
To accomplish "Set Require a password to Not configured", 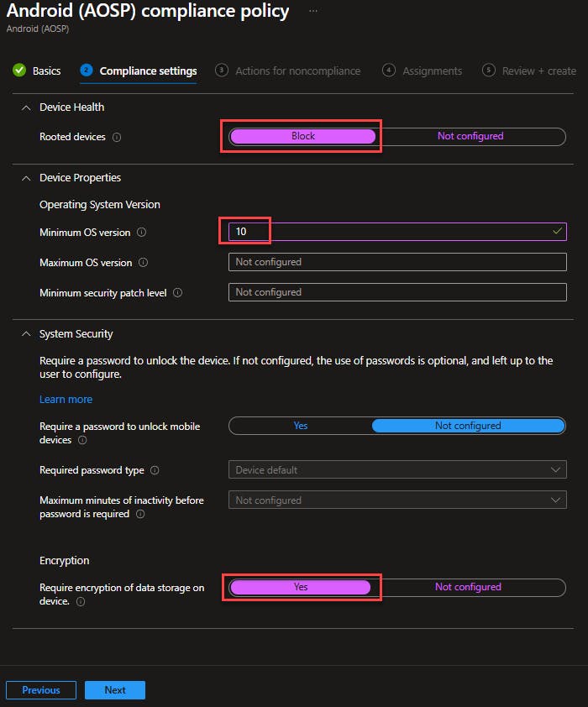I will (468, 426).
